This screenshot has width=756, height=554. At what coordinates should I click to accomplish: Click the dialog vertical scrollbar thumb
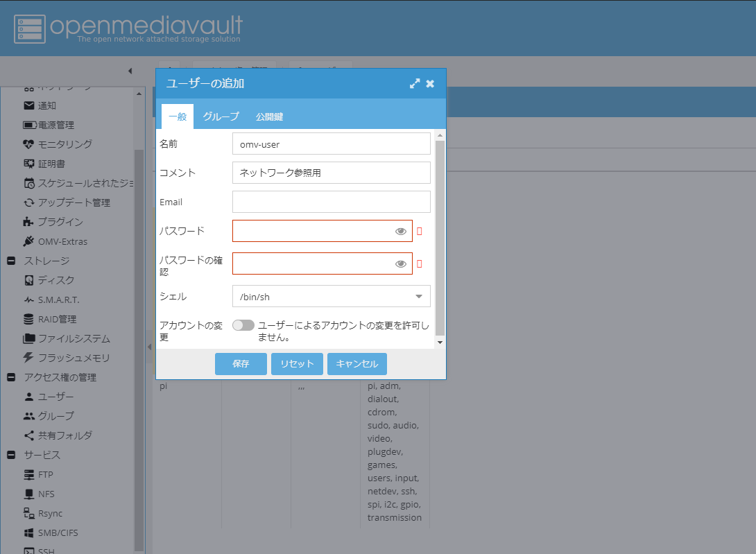point(440,238)
